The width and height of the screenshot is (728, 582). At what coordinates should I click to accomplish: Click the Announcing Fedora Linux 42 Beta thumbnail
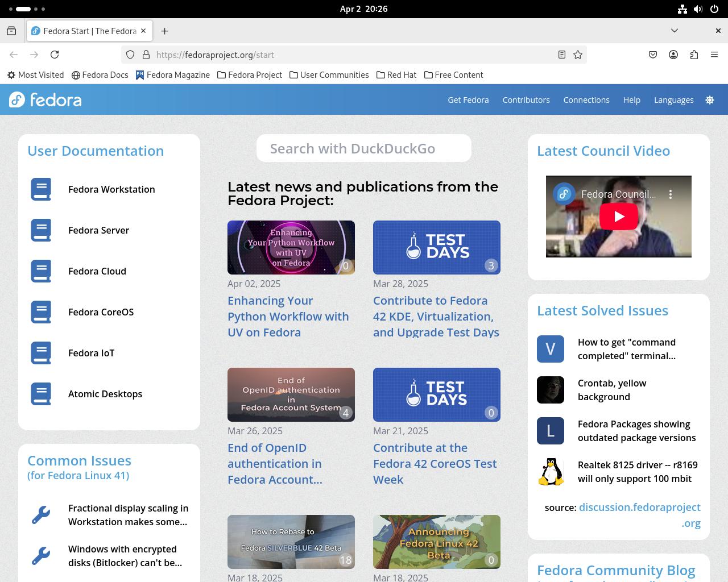click(437, 542)
